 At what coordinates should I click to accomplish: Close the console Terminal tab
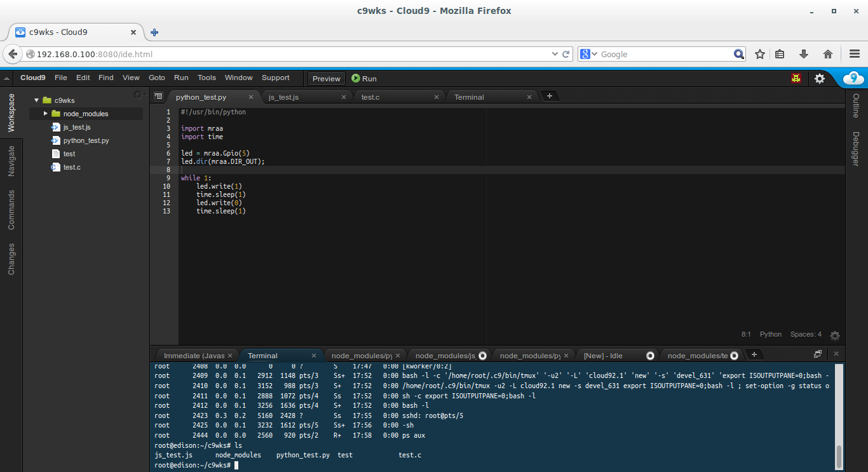(x=314, y=356)
